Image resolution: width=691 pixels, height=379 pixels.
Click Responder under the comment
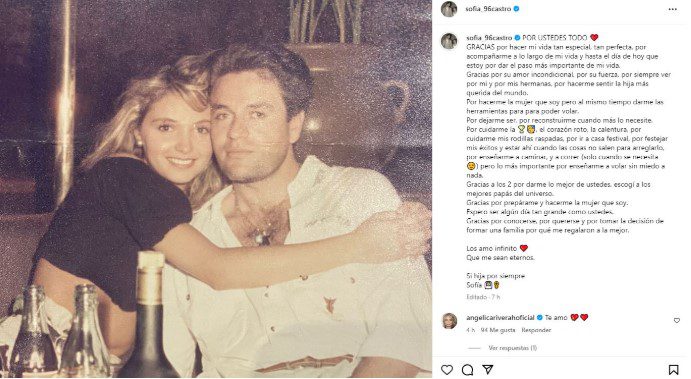click(x=536, y=330)
